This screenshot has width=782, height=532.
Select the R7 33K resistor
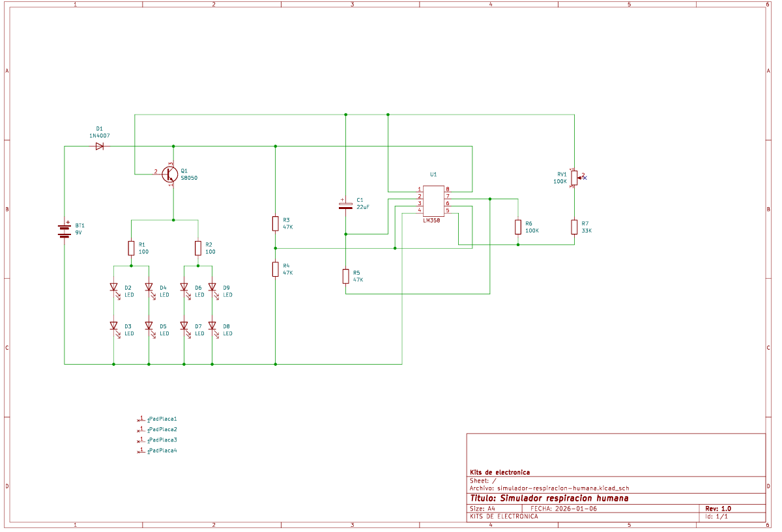pyautogui.click(x=574, y=227)
